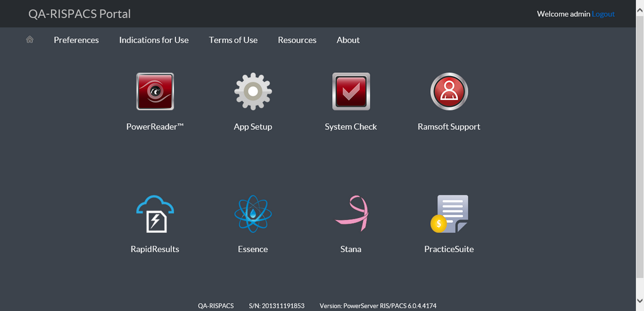
Task: Open the Essence atom icon
Action: point(253,214)
